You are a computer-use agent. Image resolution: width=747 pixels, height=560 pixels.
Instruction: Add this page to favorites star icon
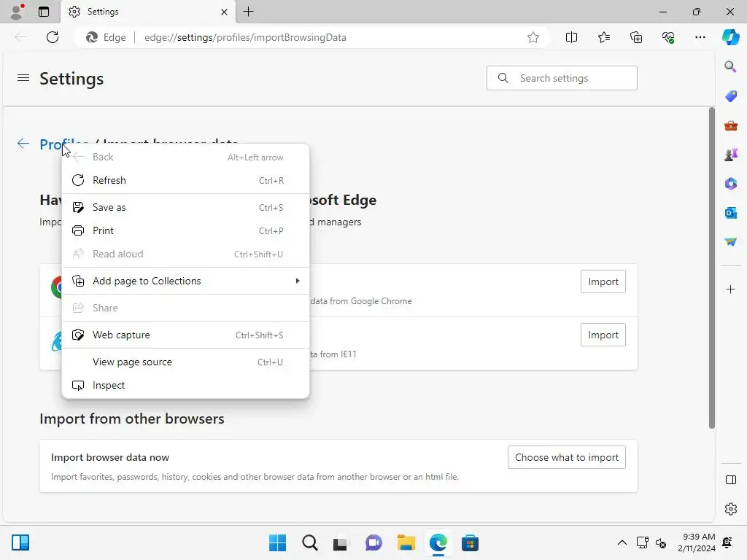[x=533, y=37]
